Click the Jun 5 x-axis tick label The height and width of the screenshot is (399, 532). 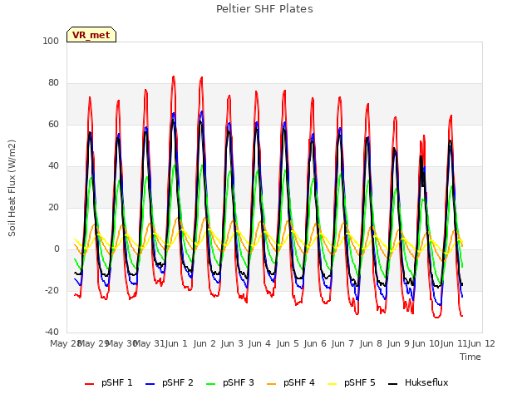pyautogui.click(x=288, y=343)
